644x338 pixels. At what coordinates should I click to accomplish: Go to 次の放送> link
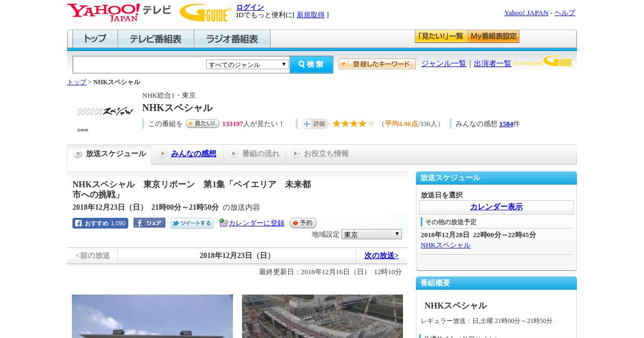(x=382, y=256)
